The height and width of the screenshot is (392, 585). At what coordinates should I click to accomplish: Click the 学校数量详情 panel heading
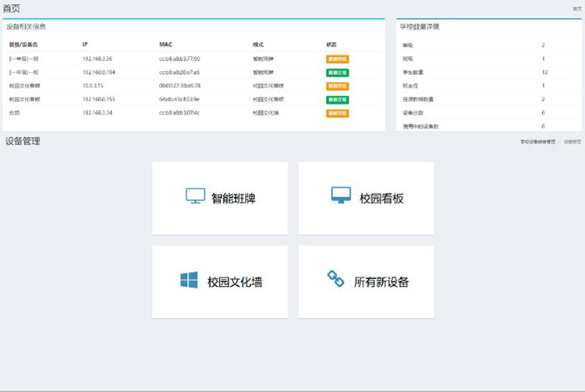(420, 26)
